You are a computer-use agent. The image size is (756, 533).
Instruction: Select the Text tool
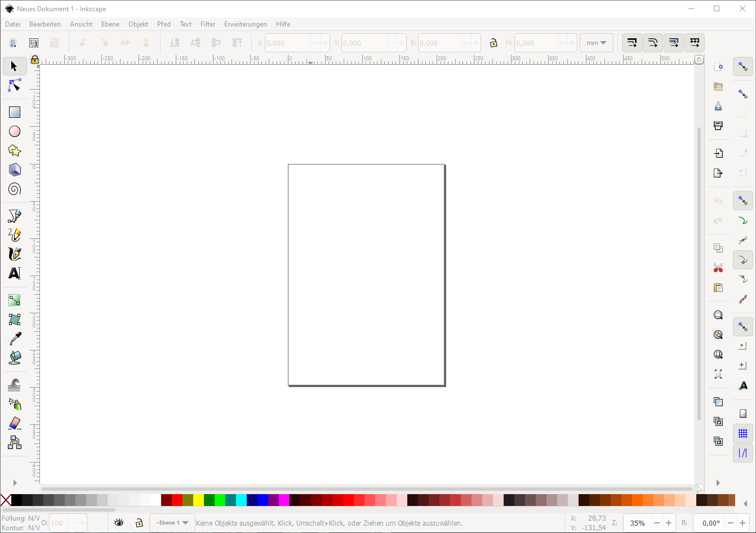(15, 273)
